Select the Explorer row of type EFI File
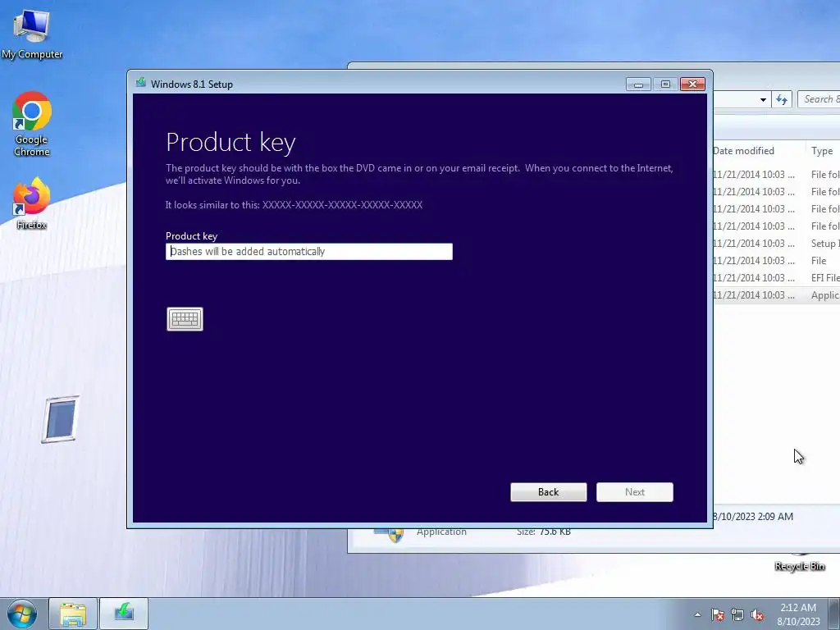 pyautogui.click(x=776, y=277)
